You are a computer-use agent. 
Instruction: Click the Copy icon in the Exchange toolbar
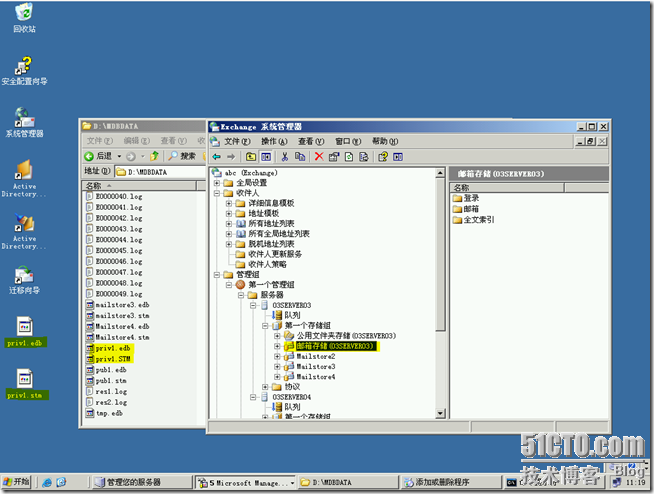pyautogui.click(x=300, y=157)
